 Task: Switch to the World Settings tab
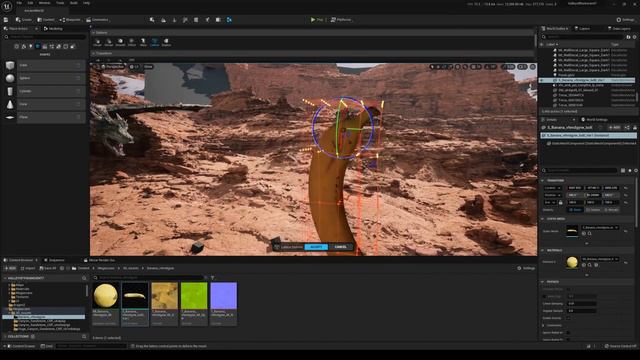point(594,120)
